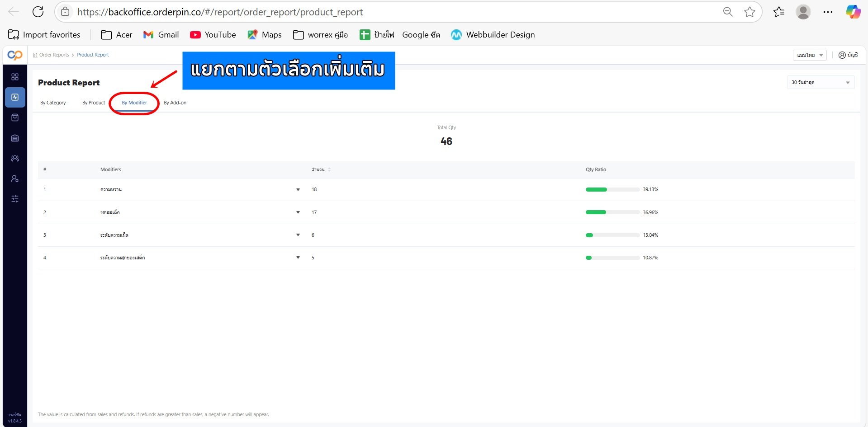Viewport: 868px width, 427px height.
Task: Click the 10.87% ratio progress bar
Action: click(x=612, y=258)
